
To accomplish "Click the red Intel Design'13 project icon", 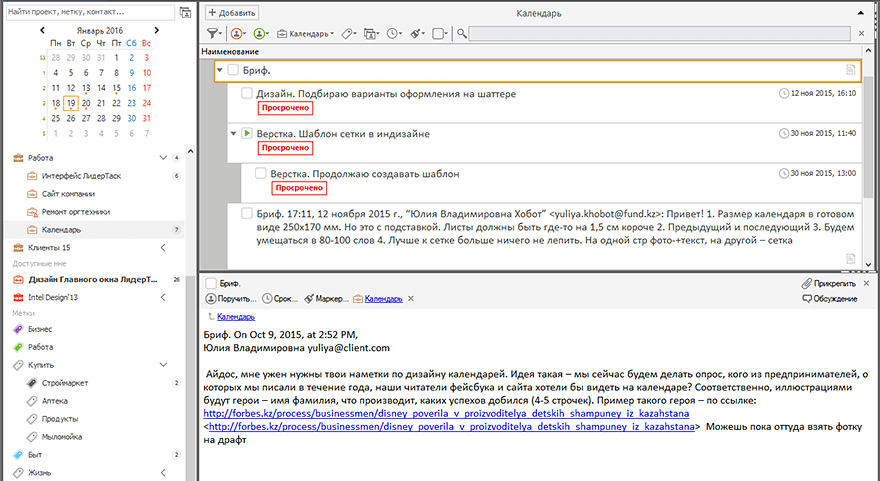I will (18, 297).
